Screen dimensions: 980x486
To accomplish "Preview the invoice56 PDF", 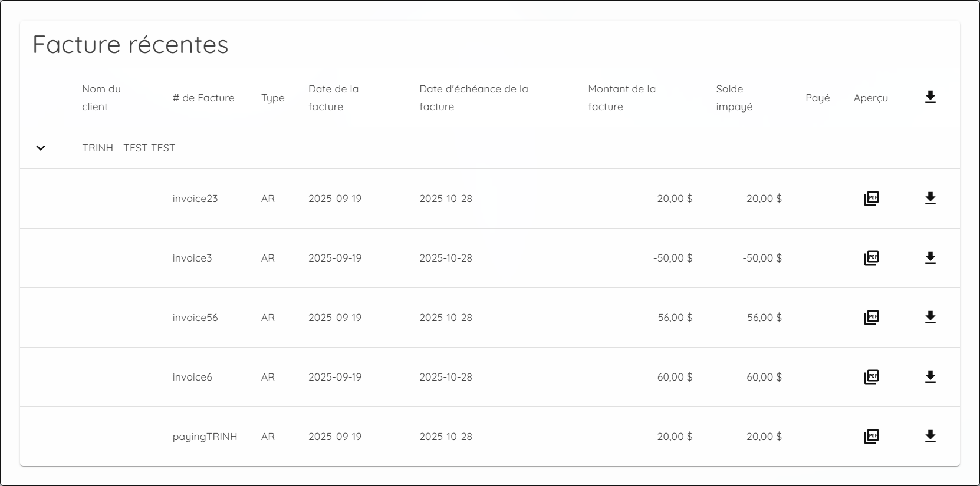I will coord(871,318).
